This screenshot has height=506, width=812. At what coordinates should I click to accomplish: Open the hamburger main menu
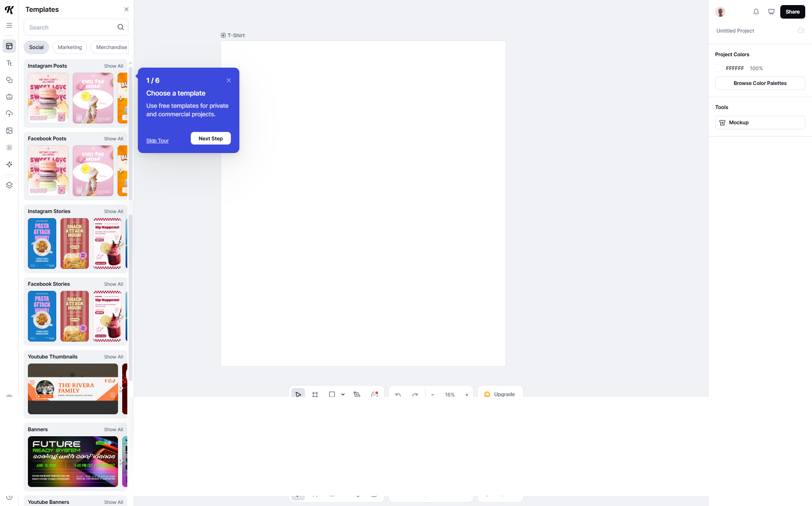click(9, 26)
